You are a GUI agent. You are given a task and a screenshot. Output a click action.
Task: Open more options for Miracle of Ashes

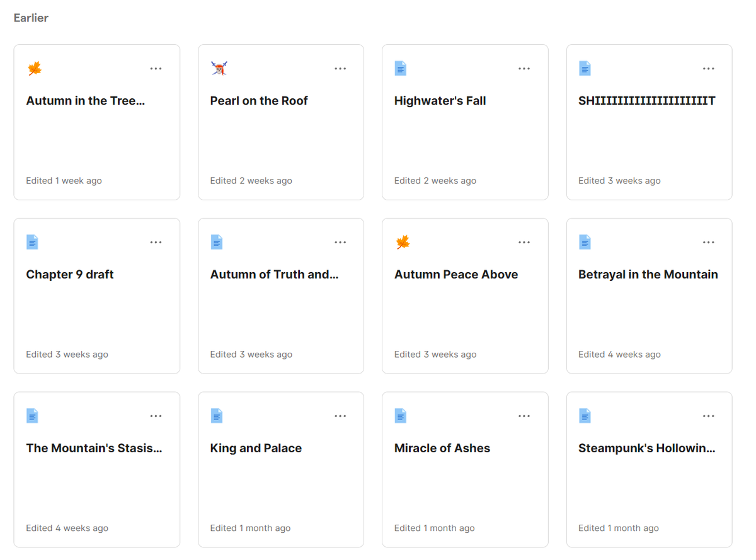tap(524, 416)
